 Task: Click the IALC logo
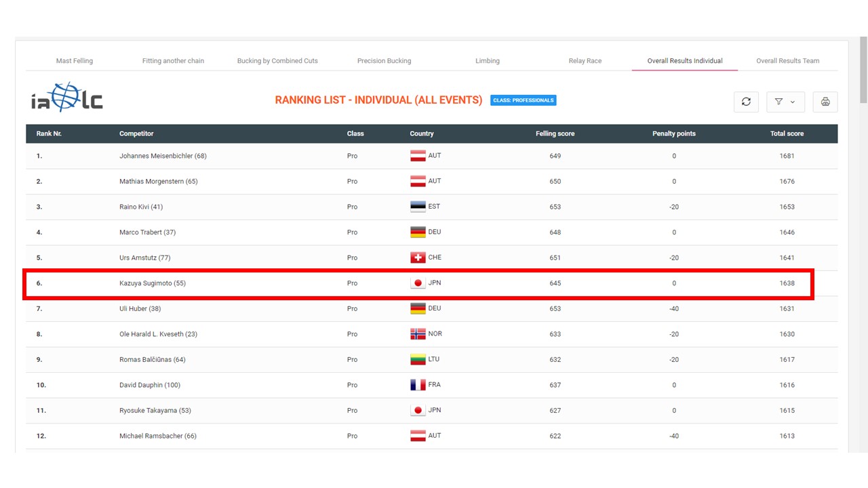(x=66, y=98)
